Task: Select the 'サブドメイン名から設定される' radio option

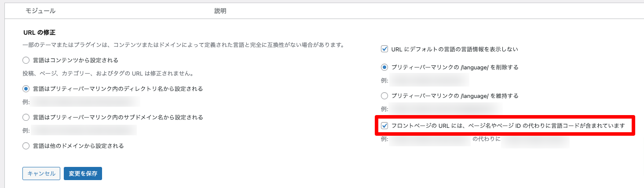Action: [x=26, y=117]
